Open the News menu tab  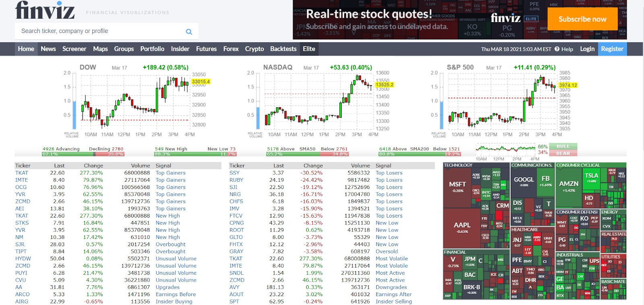click(48, 49)
